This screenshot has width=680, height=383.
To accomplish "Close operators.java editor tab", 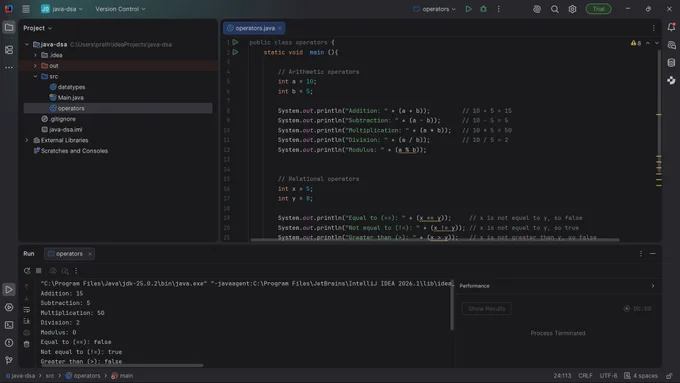I will point(280,28).
